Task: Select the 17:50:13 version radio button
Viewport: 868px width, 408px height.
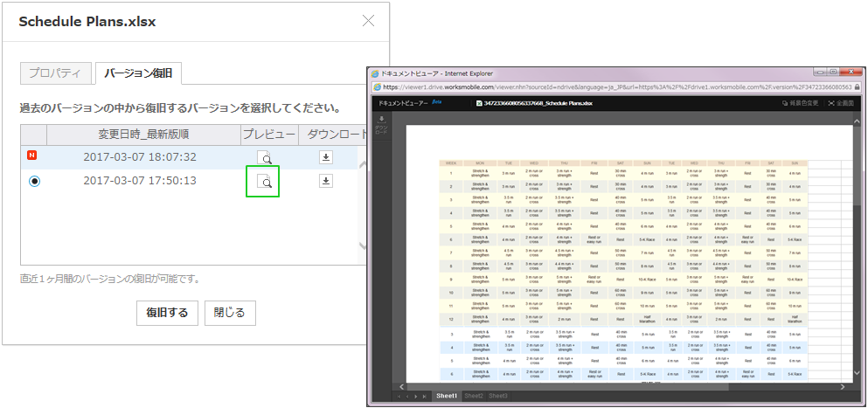Action: [x=34, y=181]
